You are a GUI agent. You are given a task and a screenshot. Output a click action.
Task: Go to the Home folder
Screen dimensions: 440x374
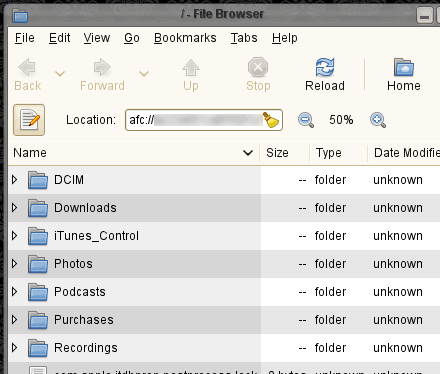[404, 75]
